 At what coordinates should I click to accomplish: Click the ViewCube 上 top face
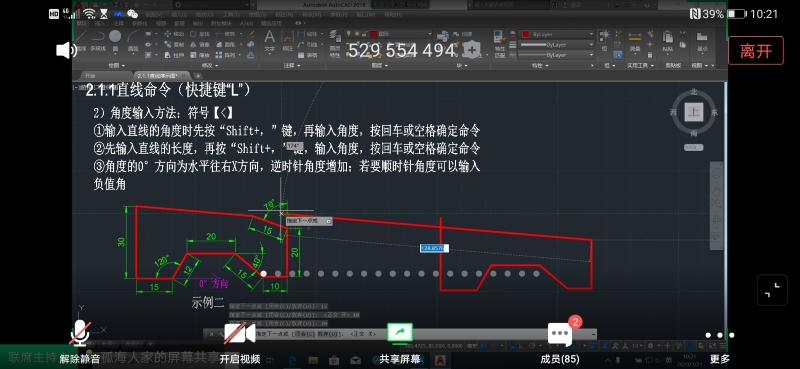[693, 112]
